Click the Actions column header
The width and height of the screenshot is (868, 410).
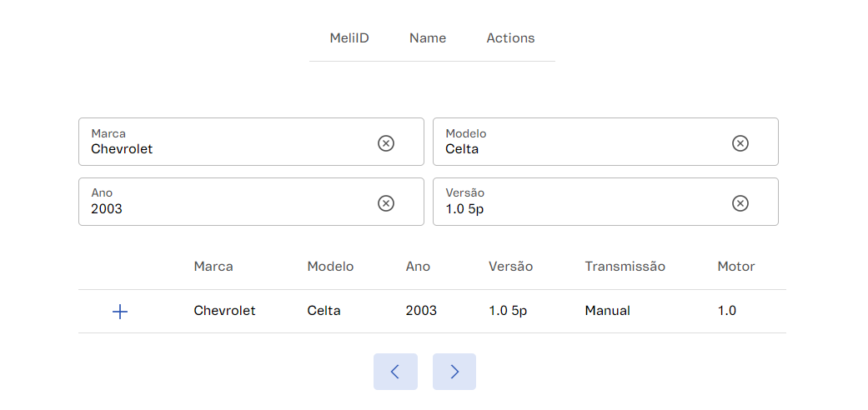[x=510, y=38]
